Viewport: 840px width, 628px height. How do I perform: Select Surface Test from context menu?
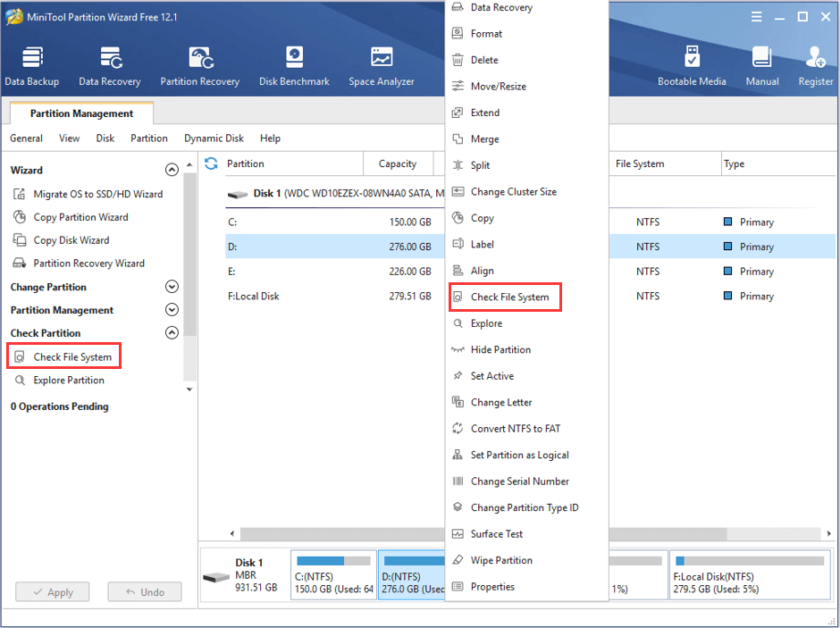pos(496,534)
